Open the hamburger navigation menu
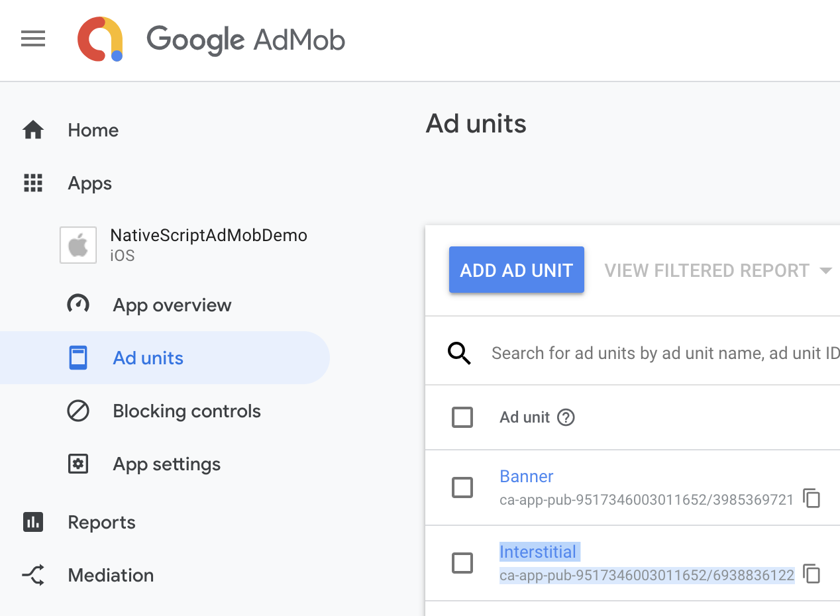The image size is (840, 616). pyautogui.click(x=33, y=39)
